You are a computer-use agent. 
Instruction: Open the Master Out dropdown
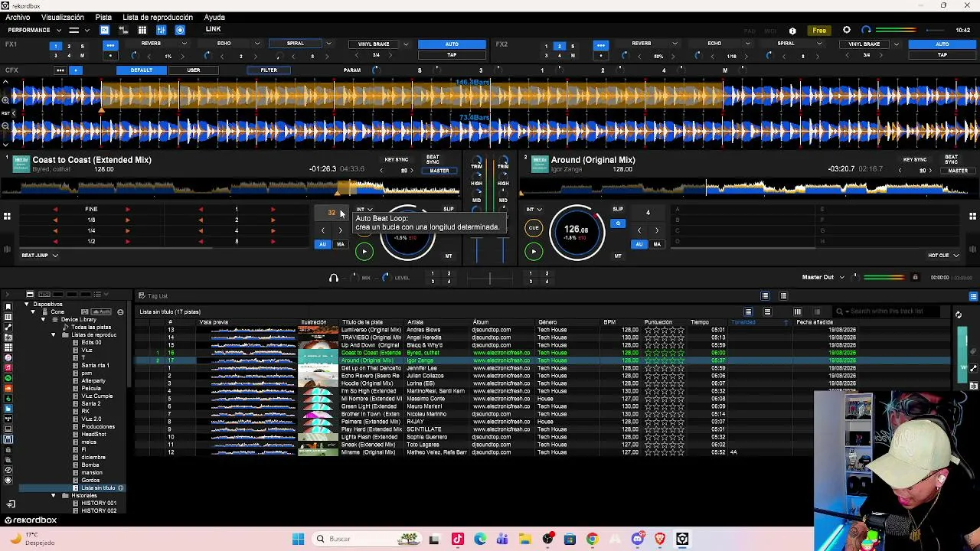[x=823, y=277]
